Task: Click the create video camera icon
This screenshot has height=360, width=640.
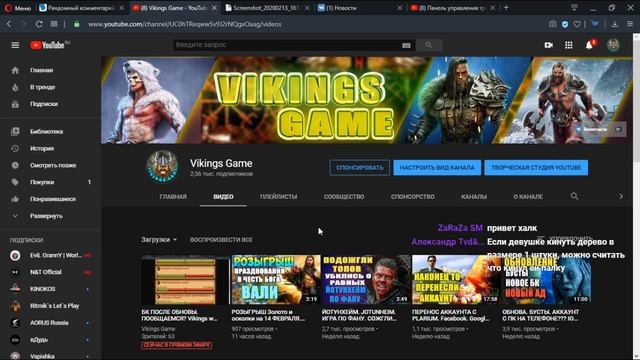Action: 549,45
